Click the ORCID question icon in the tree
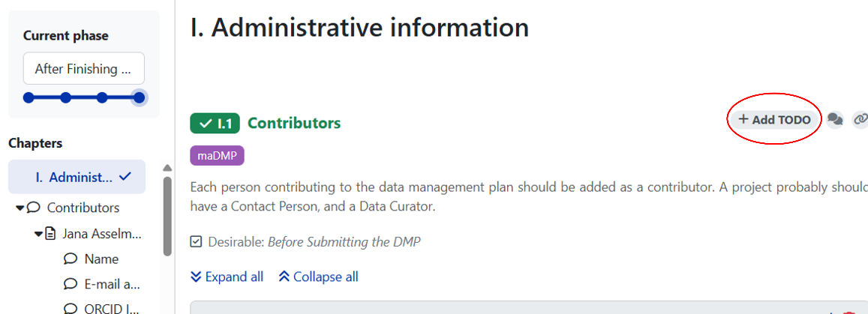The width and height of the screenshot is (868, 314). point(71,309)
